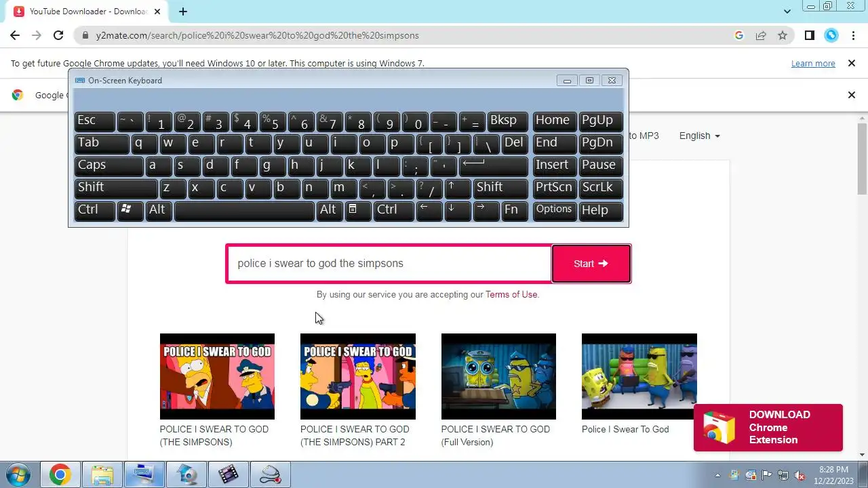Open the Chrome three-dot menu
868x488 pixels.
(853, 35)
